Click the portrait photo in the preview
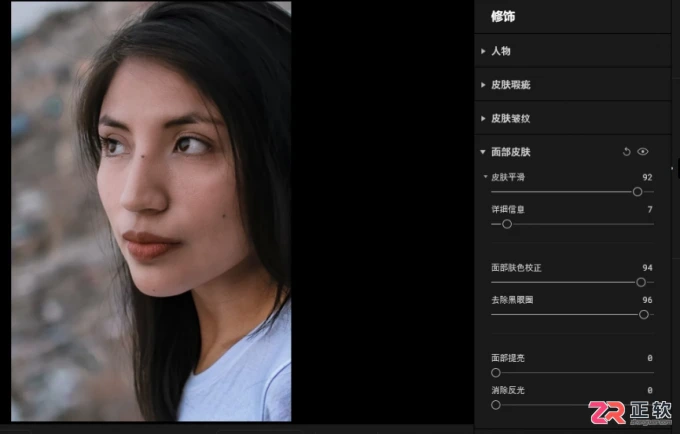 [x=151, y=211]
